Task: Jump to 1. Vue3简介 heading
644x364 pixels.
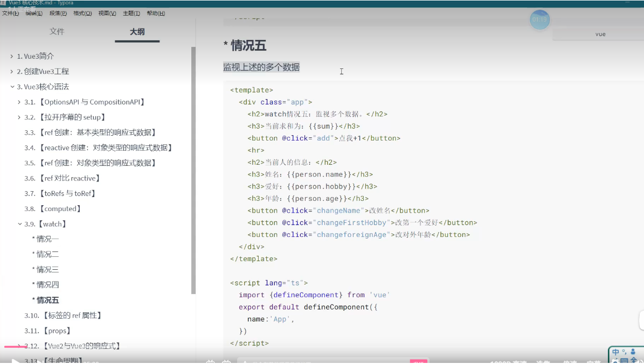Action: tap(36, 56)
